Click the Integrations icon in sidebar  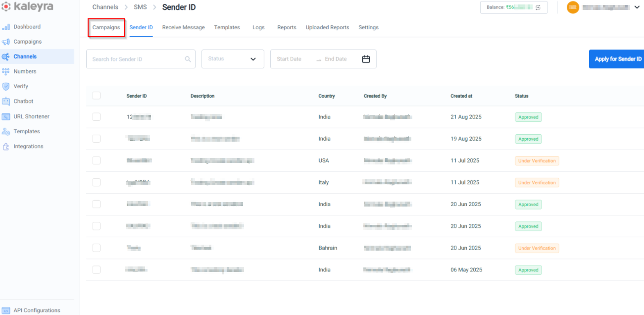(6, 146)
